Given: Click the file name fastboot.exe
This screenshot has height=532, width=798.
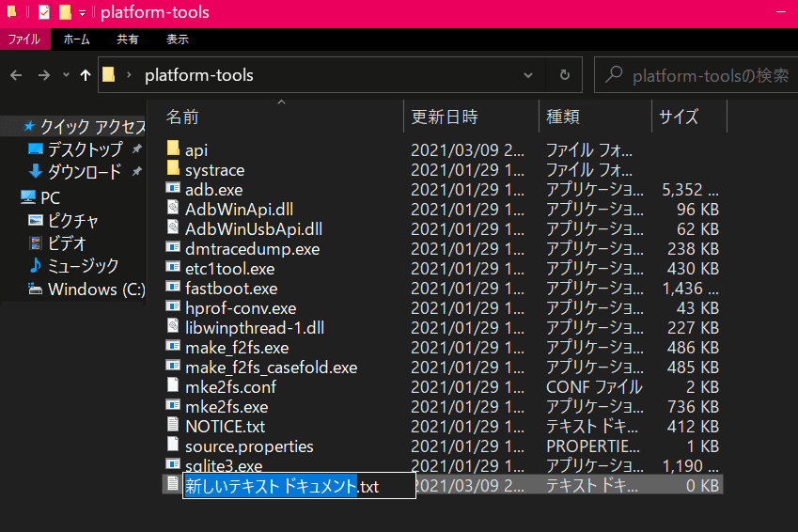Looking at the screenshot, I should click(x=231, y=289).
